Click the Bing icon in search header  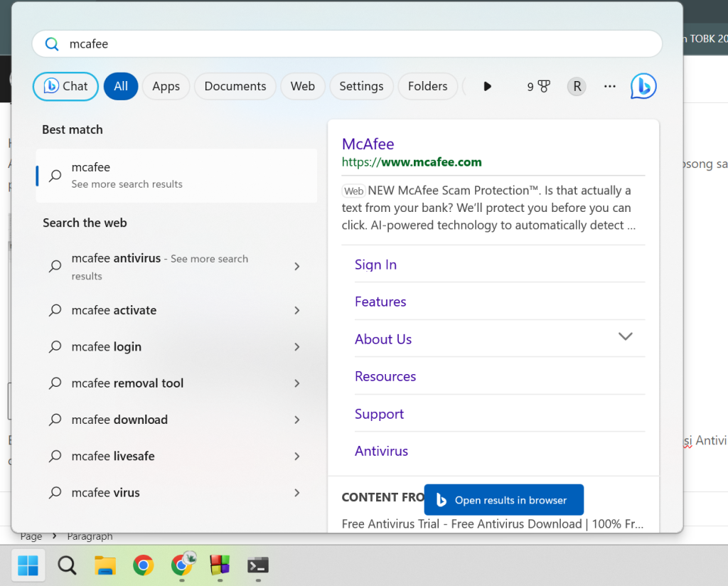[x=643, y=86]
